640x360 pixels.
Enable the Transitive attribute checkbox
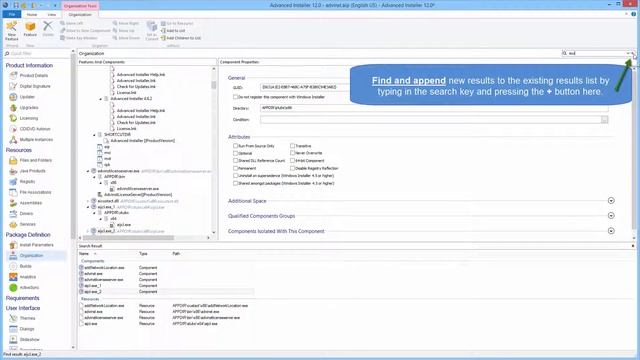click(292, 146)
